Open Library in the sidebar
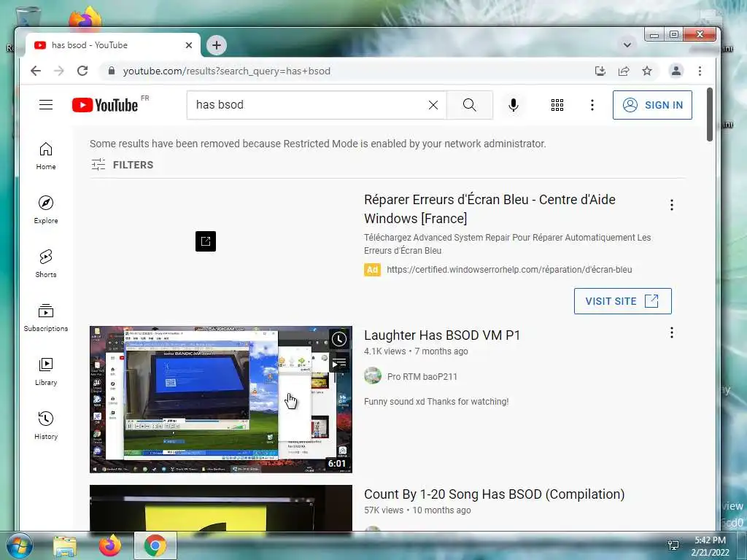Screen dimensions: 747x560 (46, 371)
